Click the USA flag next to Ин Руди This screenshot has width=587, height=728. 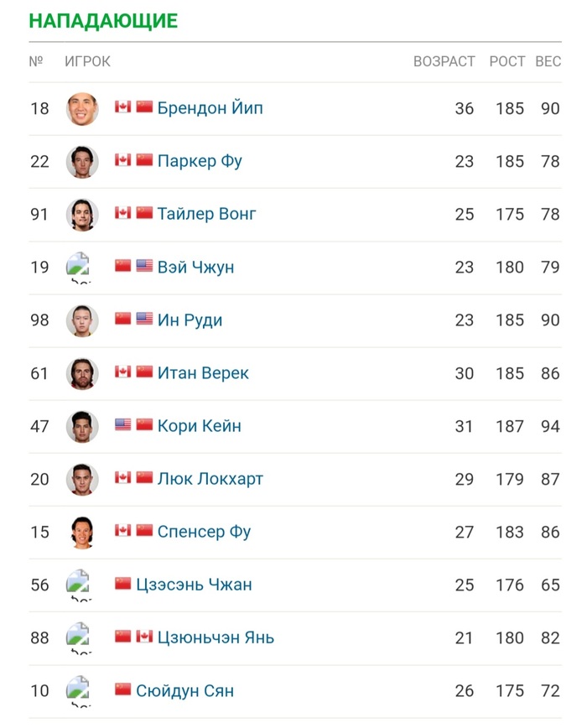click(x=144, y=320)
